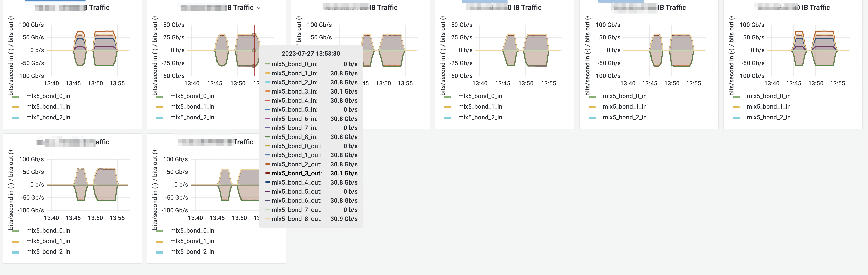This screenshot has height=275, width=868.
Task: Click the color marker beside mlx5_bond_8_out in tooltip
Action: 268,219
